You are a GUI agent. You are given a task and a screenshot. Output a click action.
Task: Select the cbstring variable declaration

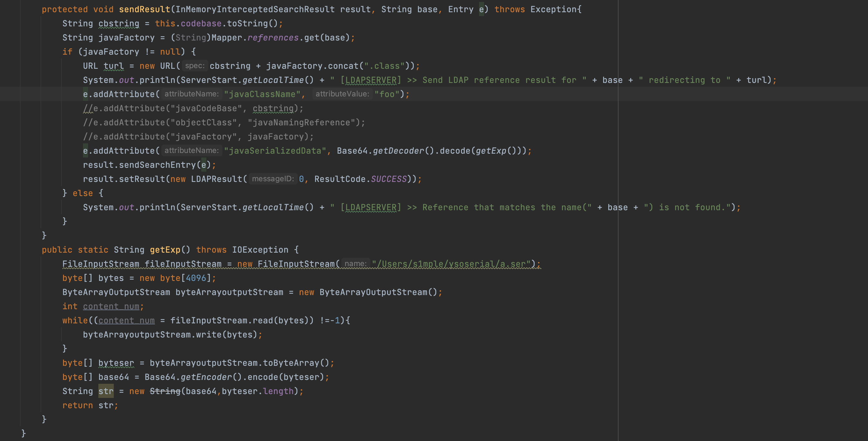coord(119,23)
